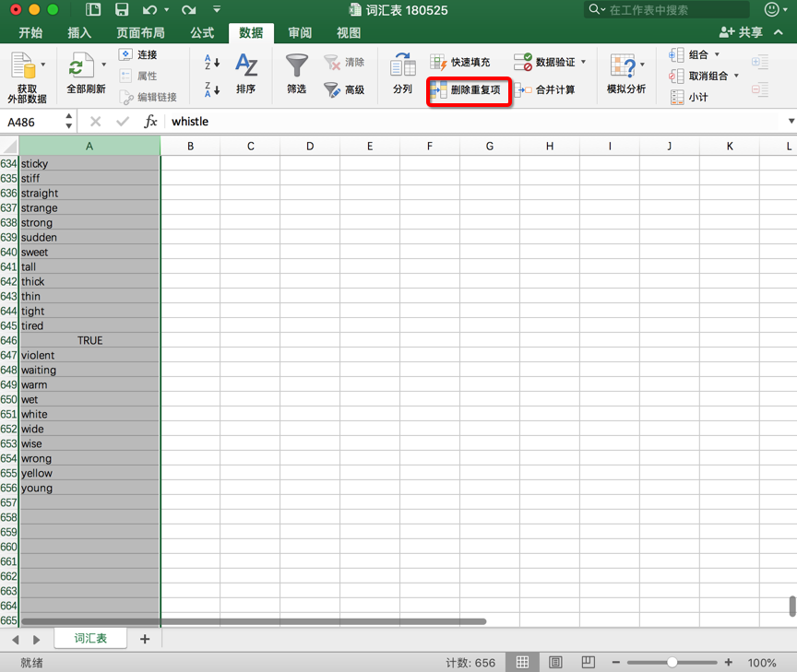Select row 646 header
The width and height of the screenshot is (797, 672).
click(x=9, y=340)
